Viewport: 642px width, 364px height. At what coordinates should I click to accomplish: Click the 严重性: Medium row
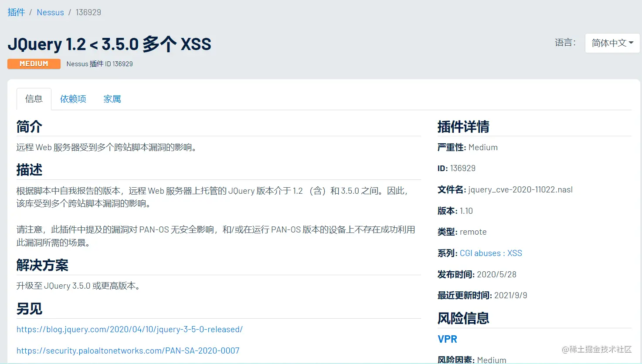pos(468,147)
